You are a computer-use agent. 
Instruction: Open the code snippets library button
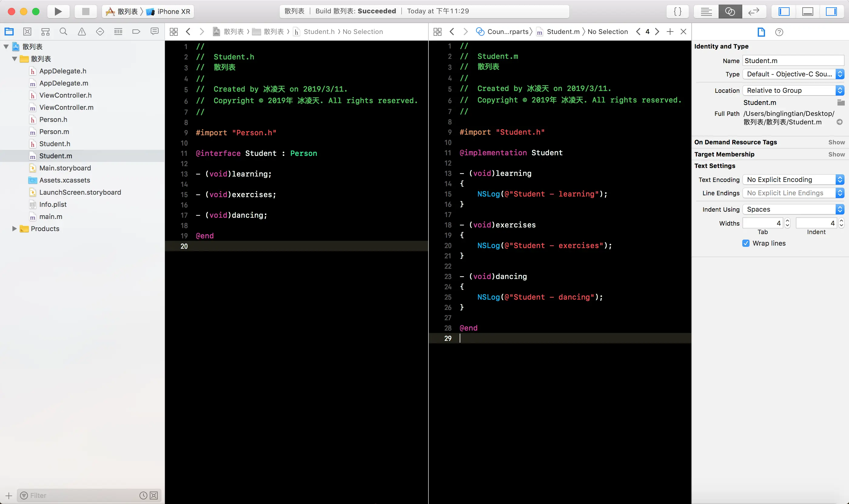tap(677, 12)
